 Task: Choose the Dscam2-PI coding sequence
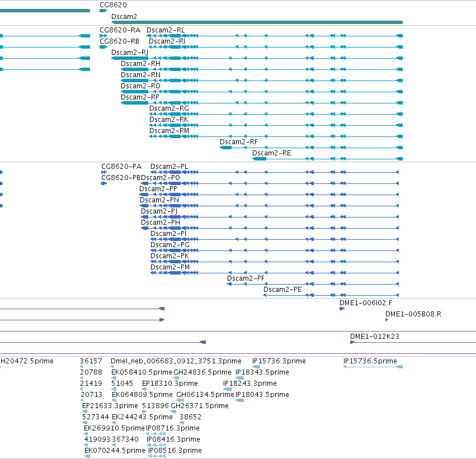coord(168,234)
